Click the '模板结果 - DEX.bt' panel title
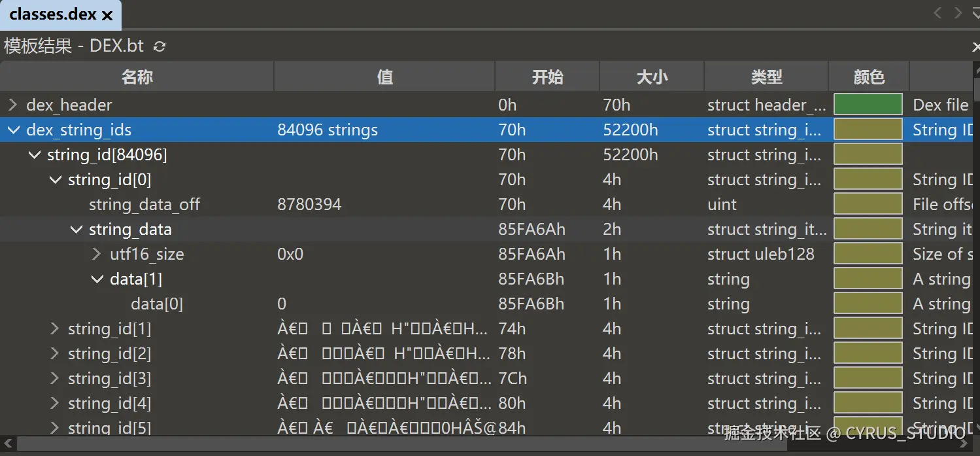The height and width of the screenshot is (456, 980). (x=74, y=46)
